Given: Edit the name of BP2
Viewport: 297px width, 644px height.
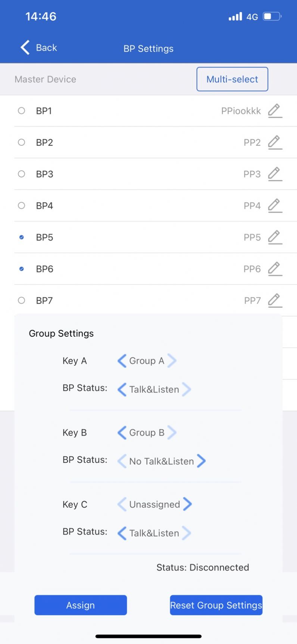Looking at the screenshot, I should pyautogui.click(x=275, y=142).
